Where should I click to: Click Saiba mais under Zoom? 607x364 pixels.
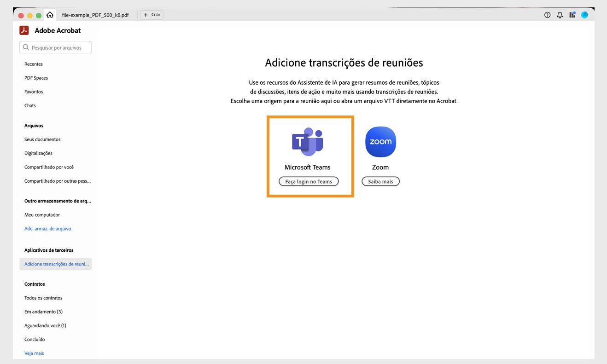click(380, 181)
